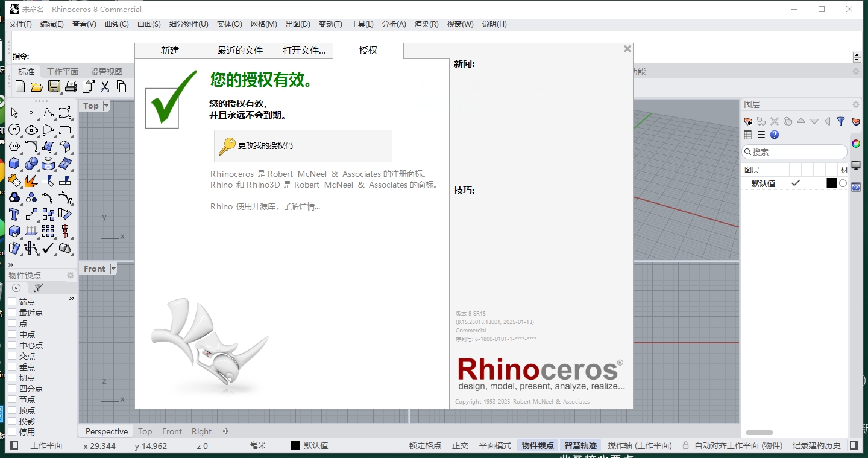
Task: Open the Layers panel gear settings
Action: point(855,104)
